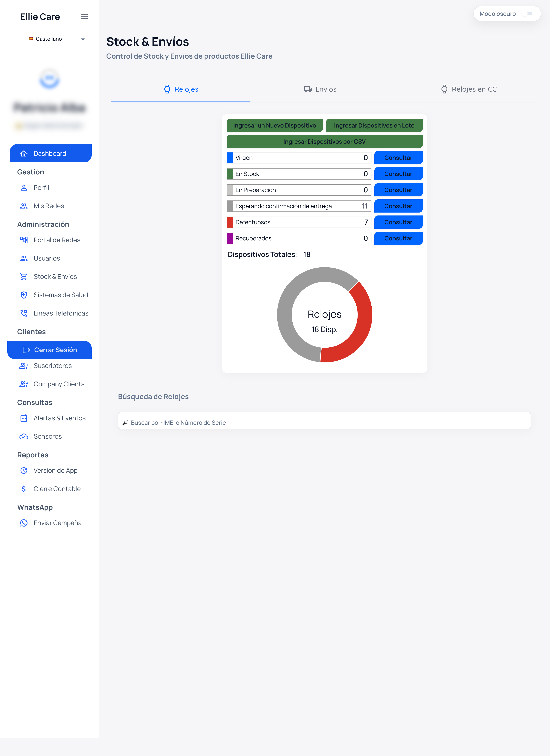Image resolution: width=550 pixels, height=756 pixels.
Task: Click Consultar for the En Stock row
Action: point(398,174)
